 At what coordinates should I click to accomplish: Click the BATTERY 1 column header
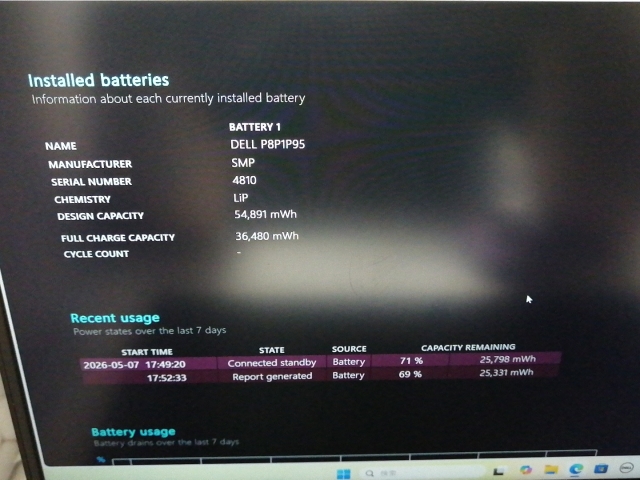(255, 127)
